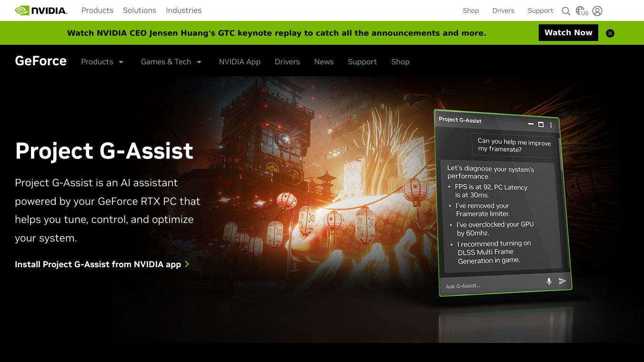
Task: Open the Solutions menu
Action: (140, 10)
